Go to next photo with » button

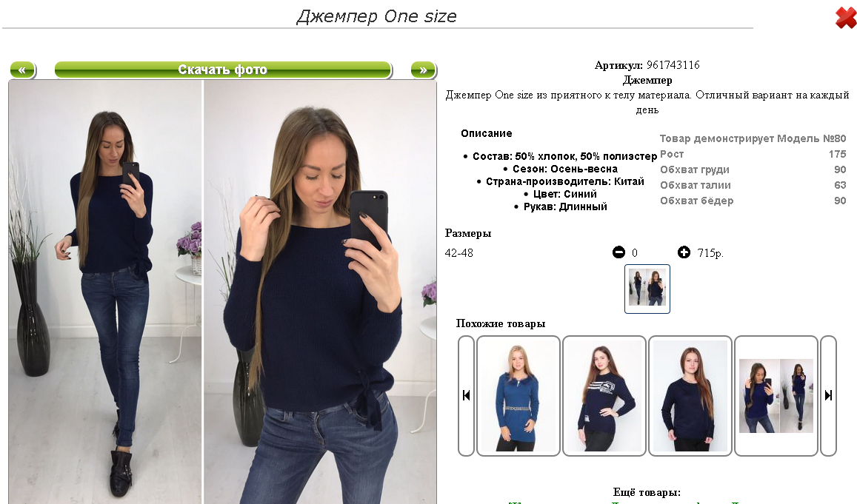pyautogui.click(x=423, y=70)
